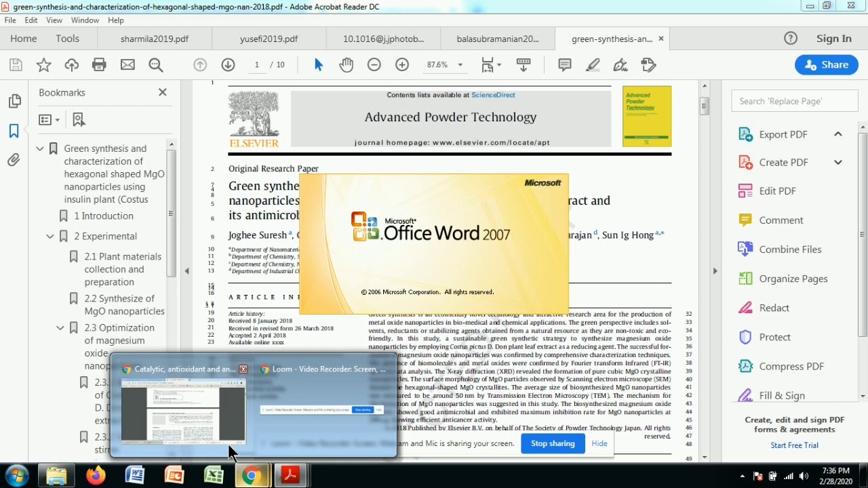Collapse the left navigation pane arrow
868x488 pixels.
click(x=187, y=271)
